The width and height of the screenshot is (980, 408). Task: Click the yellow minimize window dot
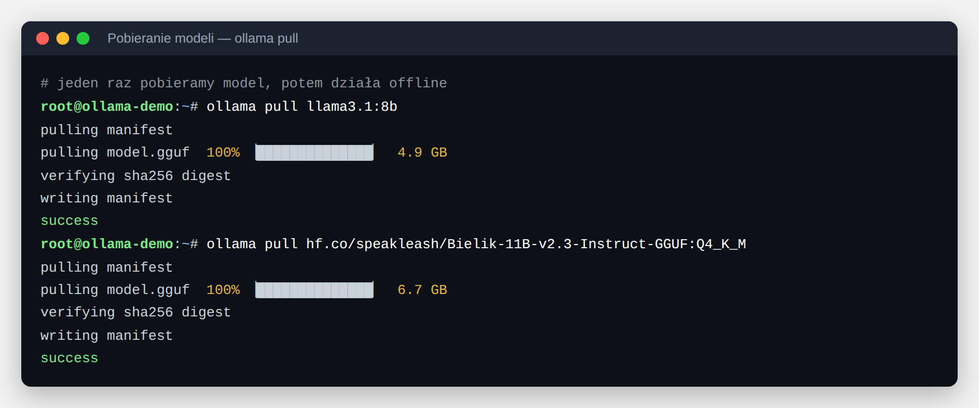click(x=63, y=38)
